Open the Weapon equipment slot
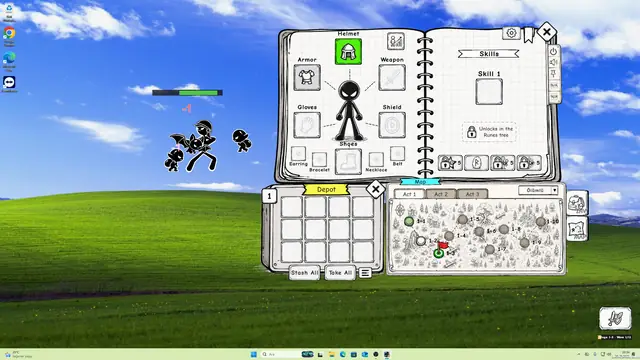Image resolution: width=640 pixels, height=360 pixels. (392, 77)
